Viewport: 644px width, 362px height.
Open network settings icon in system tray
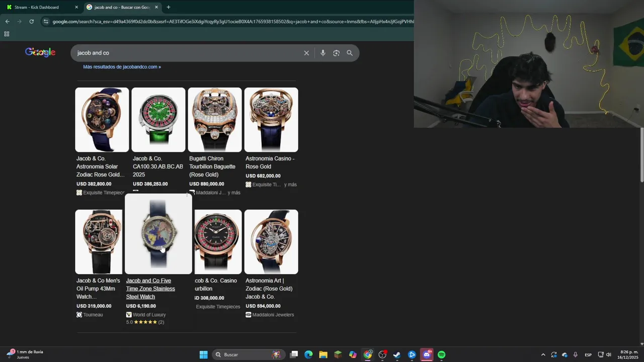[601, 354]
